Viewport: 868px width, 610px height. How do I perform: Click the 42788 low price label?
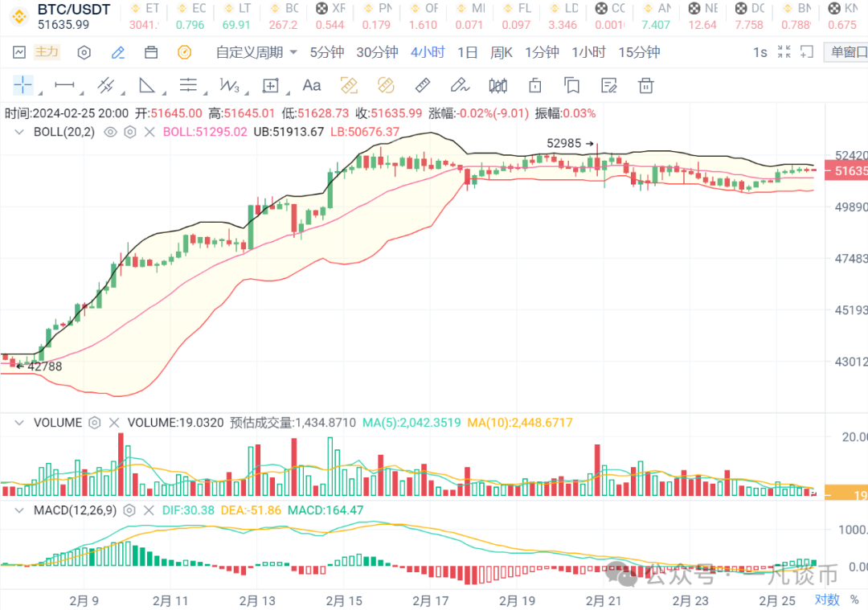[45, 366]
